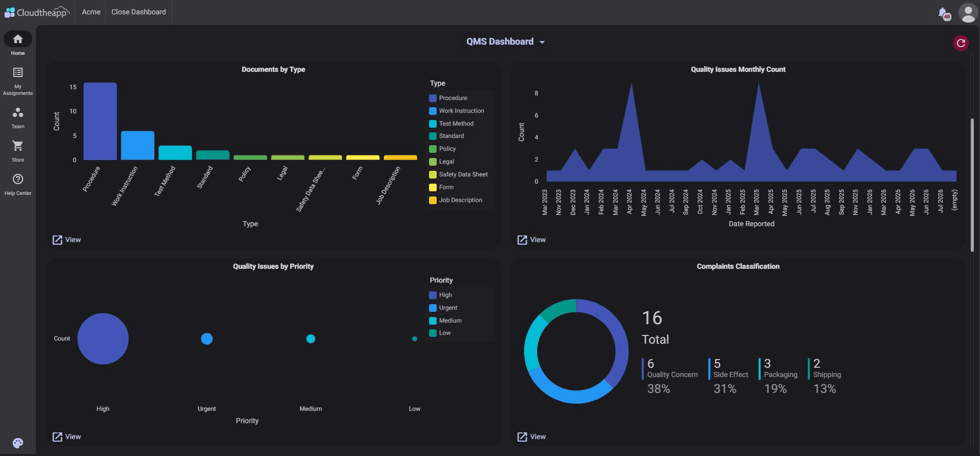Open the Team sidebar icon
The image size is (980, 456).
pyautogui.click(x=18, y=112)
